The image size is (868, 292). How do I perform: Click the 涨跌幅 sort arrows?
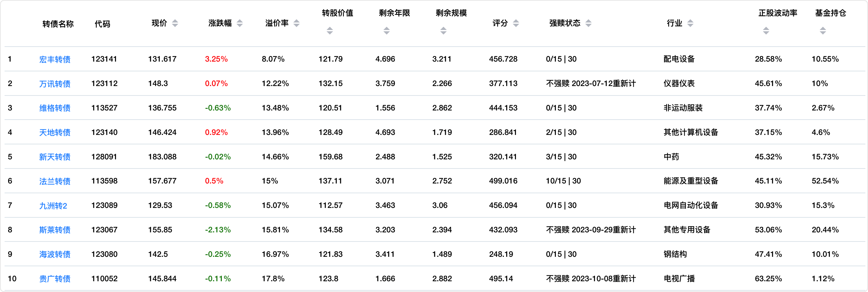240,23
